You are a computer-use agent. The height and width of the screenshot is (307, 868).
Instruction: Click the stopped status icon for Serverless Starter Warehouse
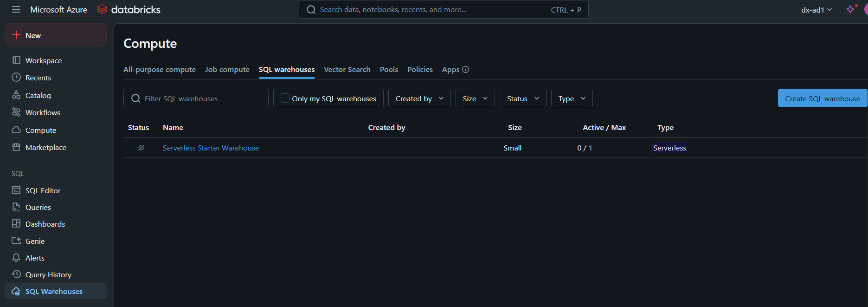[x=141, y=148]
